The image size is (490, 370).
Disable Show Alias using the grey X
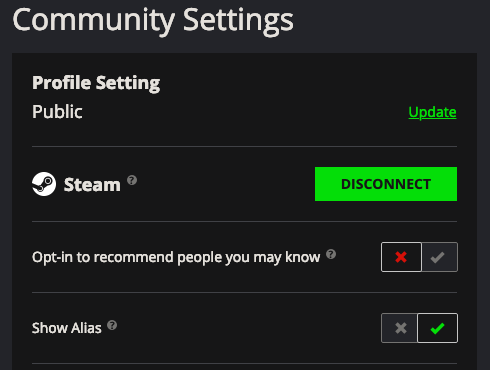(x=399, y=328)
